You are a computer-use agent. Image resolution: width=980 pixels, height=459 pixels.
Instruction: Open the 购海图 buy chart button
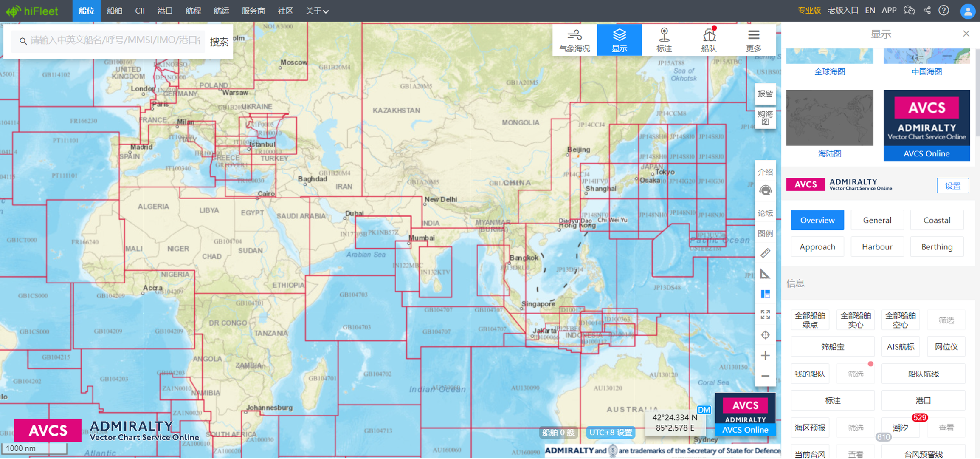point(765,118)
